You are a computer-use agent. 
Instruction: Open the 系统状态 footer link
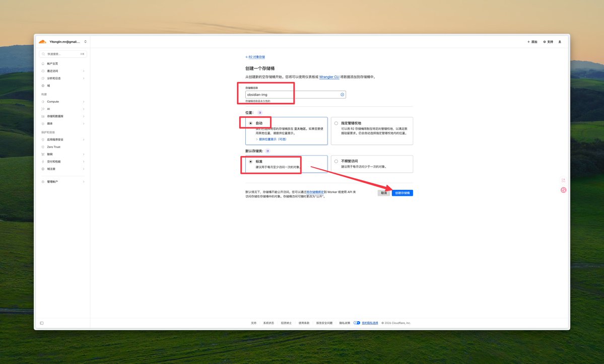coord(269,323)
